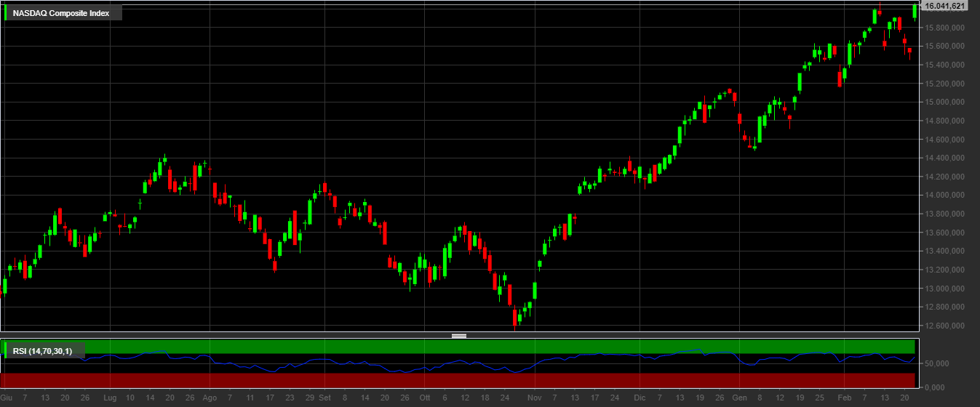
Task: Click the latest green candle at chart's right edge
Action: point(915,11)
